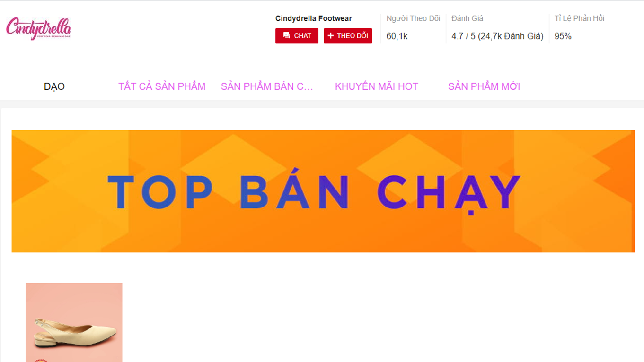Go to KHUYẾN MÃI HOT tab

pyautogui.click(x=377, y=86)
